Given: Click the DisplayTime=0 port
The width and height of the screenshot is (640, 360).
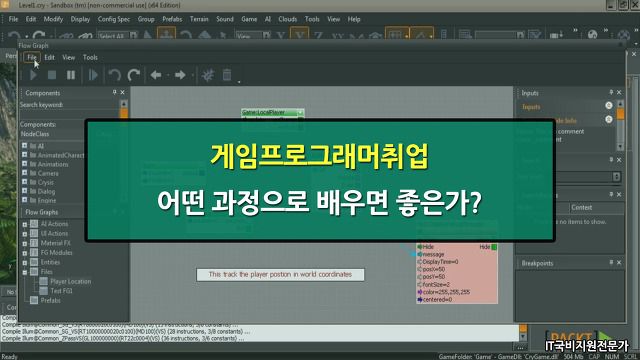Looking at the screenshot, I should pos(437,262).
